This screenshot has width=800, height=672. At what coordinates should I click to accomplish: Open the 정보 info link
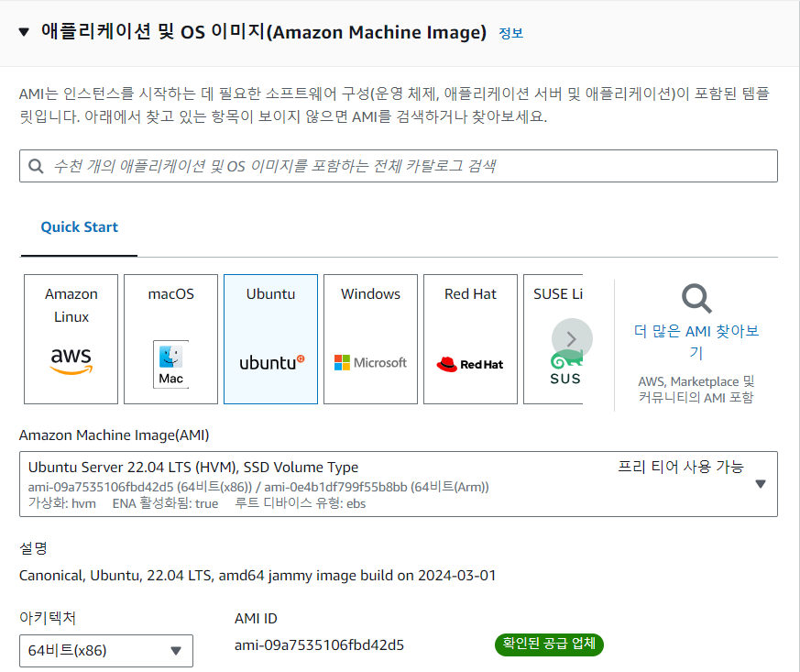coord(510,33)
